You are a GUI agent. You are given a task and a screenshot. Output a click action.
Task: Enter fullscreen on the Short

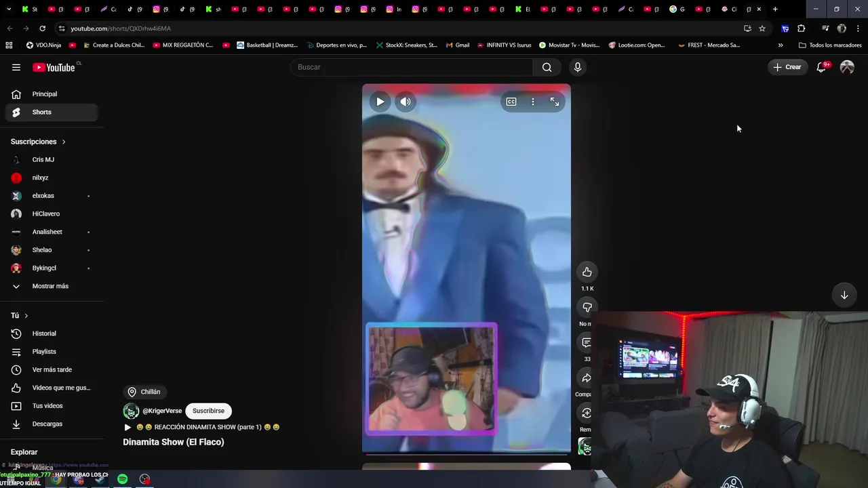555,102
